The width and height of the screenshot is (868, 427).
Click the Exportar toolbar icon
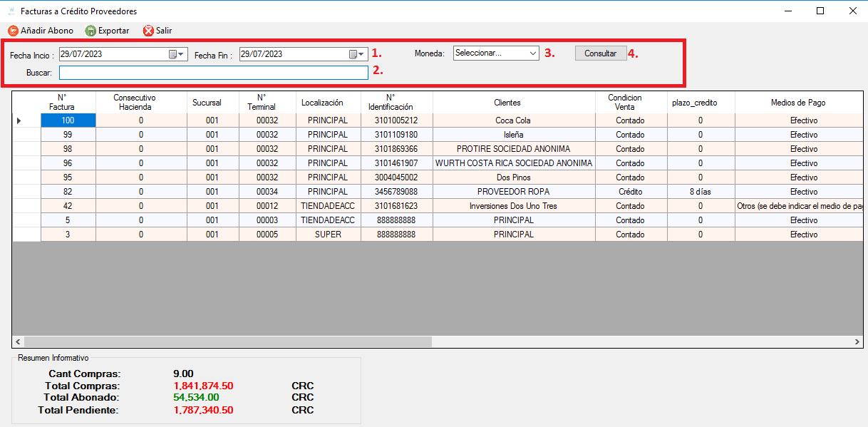[x=91, y=31]
